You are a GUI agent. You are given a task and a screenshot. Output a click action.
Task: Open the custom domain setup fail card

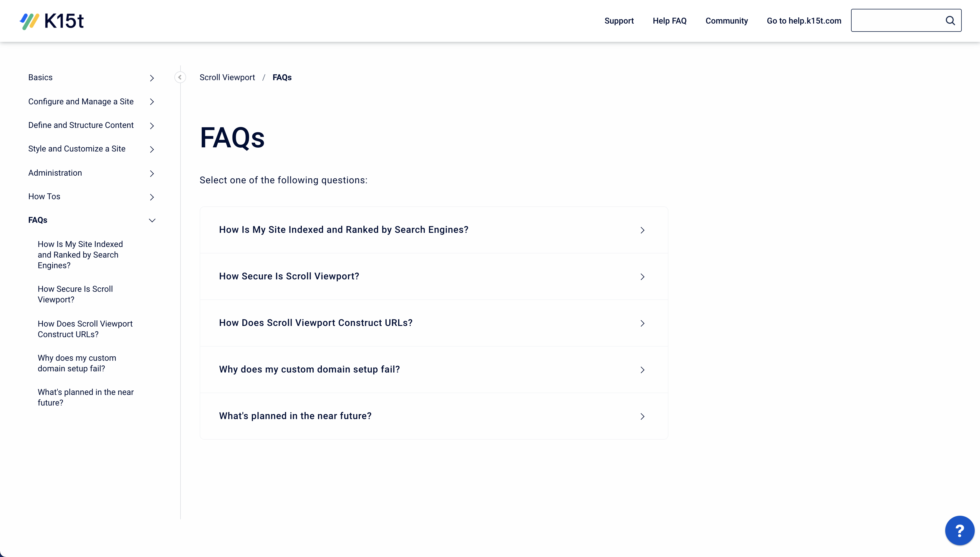point(434,370)
